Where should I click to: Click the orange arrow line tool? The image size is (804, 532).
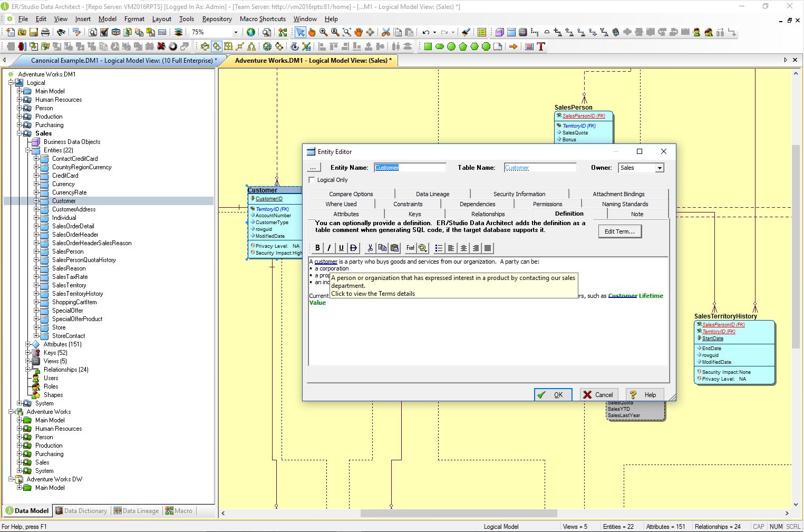coord(512,46)
